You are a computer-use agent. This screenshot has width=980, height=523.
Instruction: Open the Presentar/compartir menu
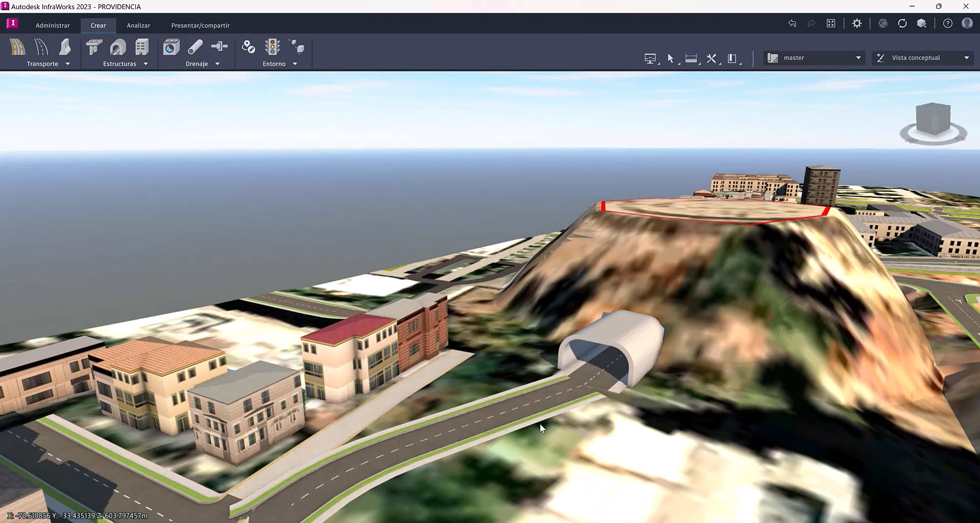coord(200,25)
